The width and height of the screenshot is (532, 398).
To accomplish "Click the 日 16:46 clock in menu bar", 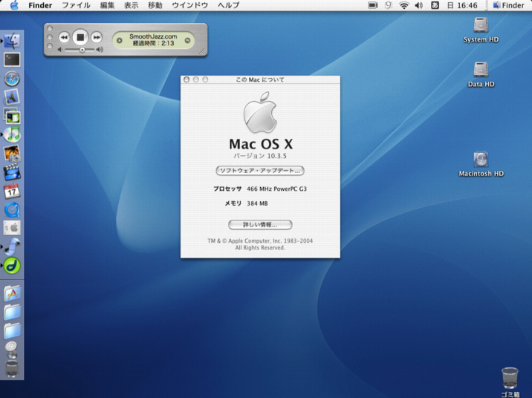I will tap(462, 5).
